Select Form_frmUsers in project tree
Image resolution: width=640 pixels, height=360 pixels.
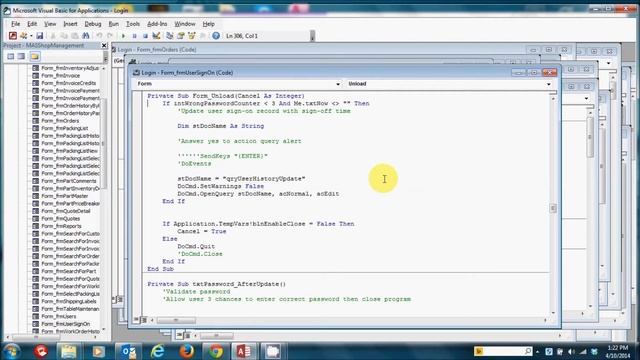(59, 316)
